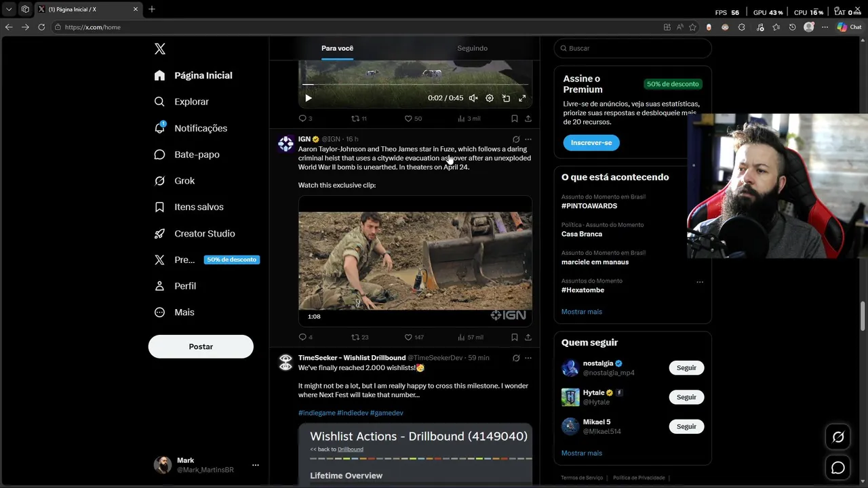868x488 pixels.
Task: Click the Postar button
Action: [x=201, y=346]
